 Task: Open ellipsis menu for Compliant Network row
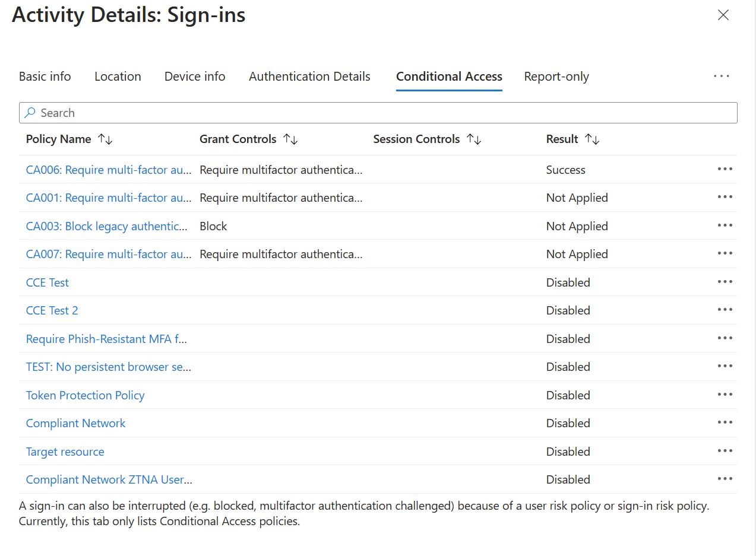pyautogui.click(x=725, y=422)
